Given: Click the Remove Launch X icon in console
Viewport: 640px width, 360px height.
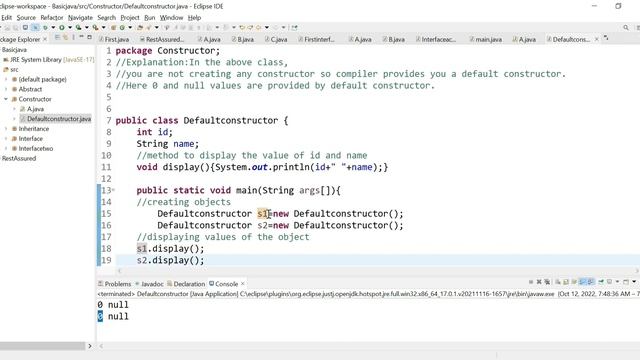Looking at the screenshot, I should tap(539, 282).
